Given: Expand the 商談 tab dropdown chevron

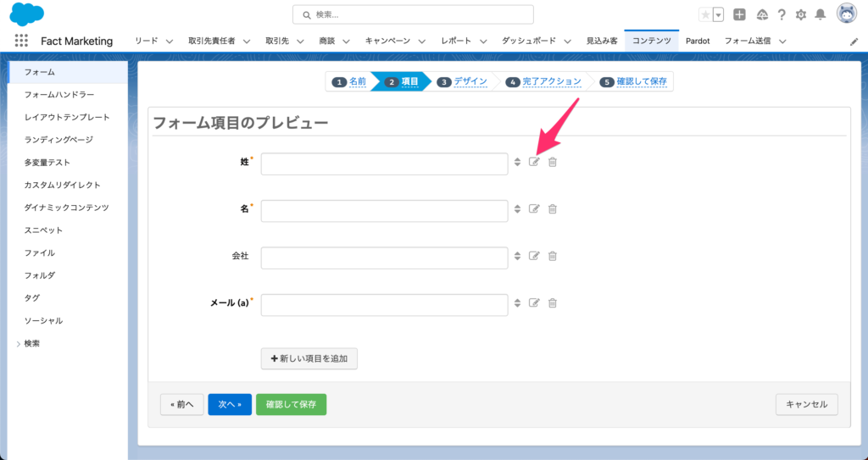Looking at the screenshot, I should pos(346,41).
